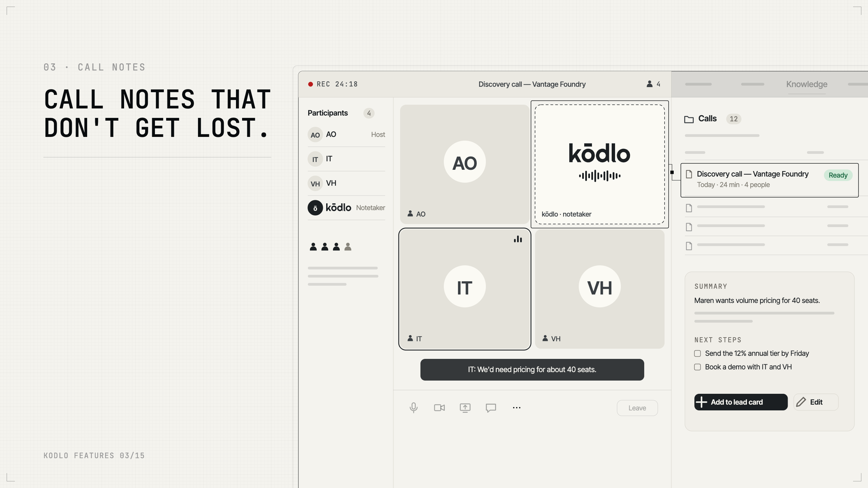Switch to the Knowledge tab
Image resolution: width=868 pixels, height=488 pixels.
tap(807, 84)
